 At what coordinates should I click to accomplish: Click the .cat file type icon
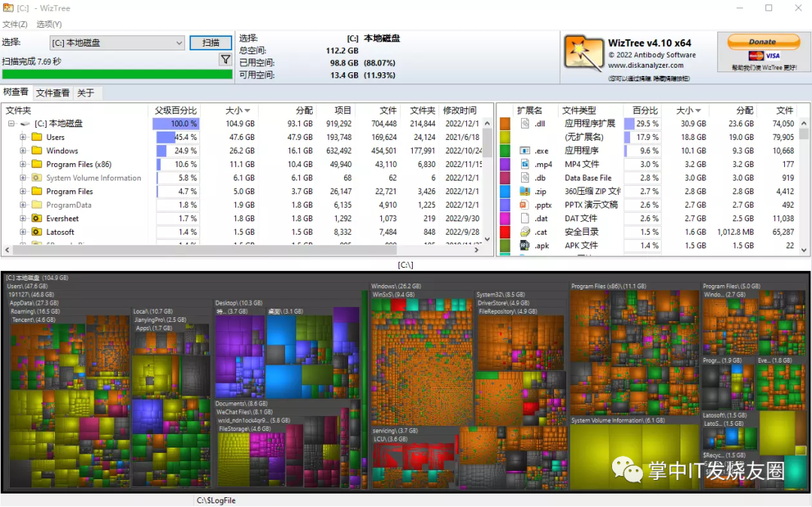525,232
